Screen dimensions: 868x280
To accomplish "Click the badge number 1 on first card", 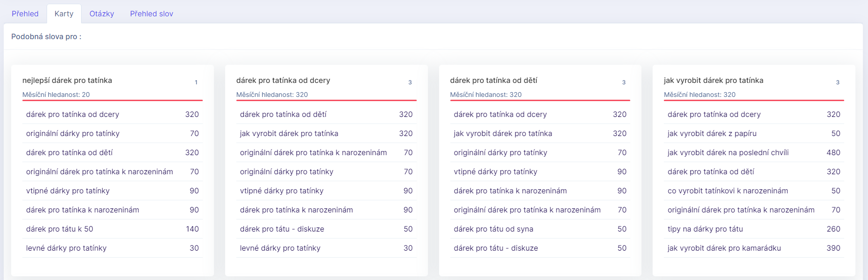I will (x=196, y=82).
